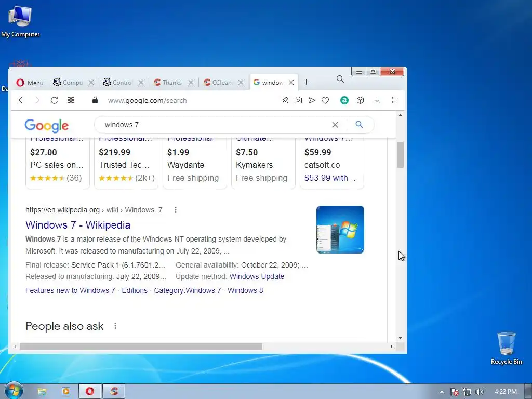532x399 pixels.
Task: View site security lock icon
Action: coord(95,100)
